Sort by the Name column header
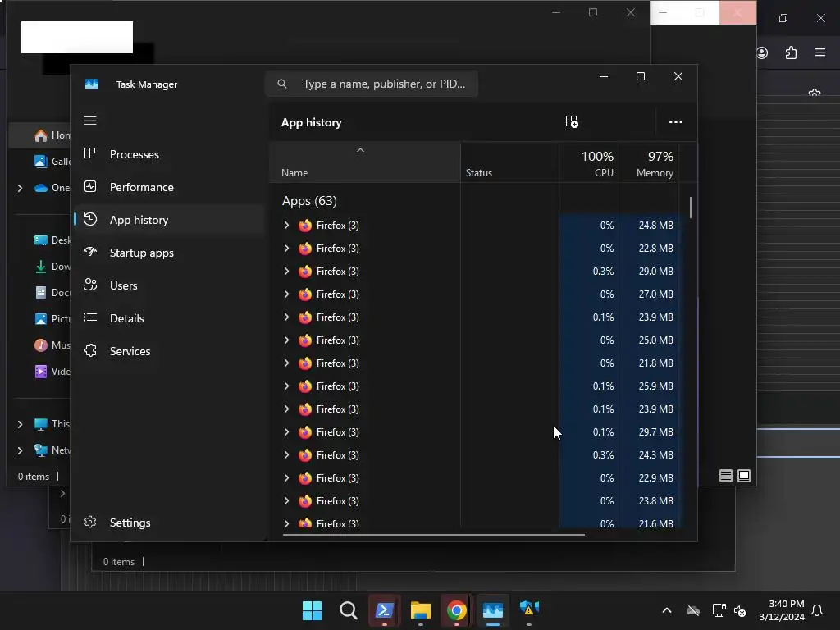840x630 pixels. pos(365,163)
